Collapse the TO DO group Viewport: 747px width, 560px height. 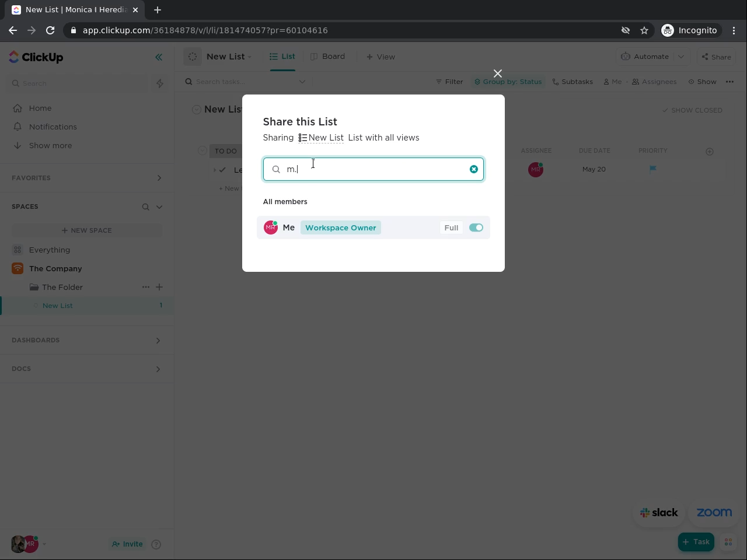point(202,151)
